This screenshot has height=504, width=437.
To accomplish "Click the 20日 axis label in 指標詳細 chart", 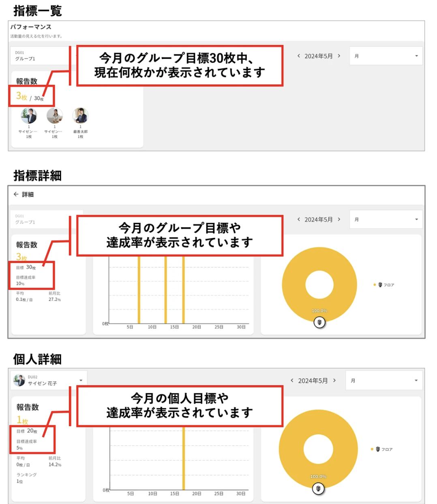I will coord(197,327).
